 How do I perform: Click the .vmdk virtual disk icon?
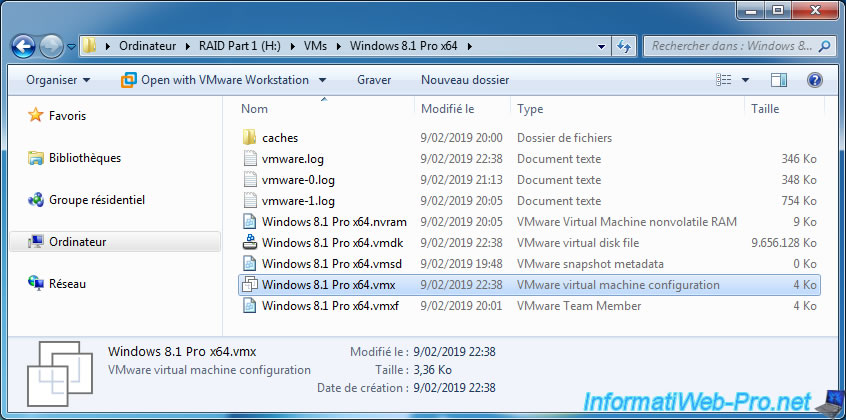[x=249, y=243]
